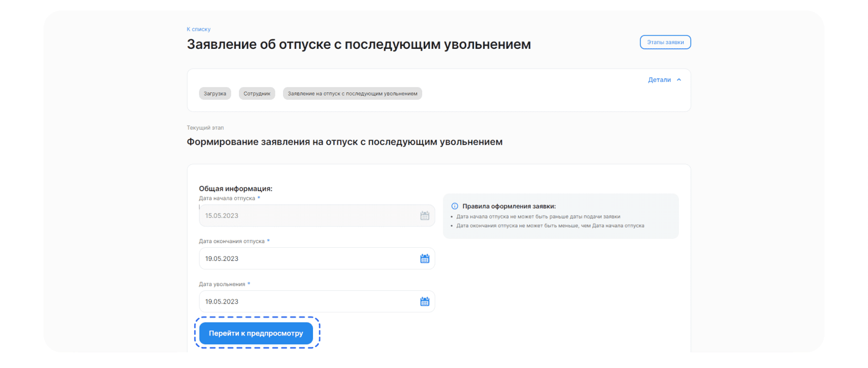This screenshot has height=368, width=868.
Task: Click the disabled Дата начала отпуска field
Action: [307, 216]
